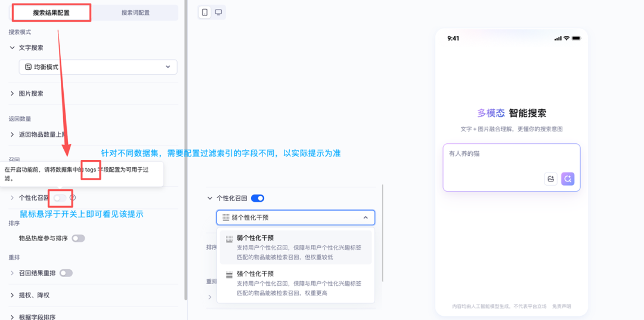This screenshot has width=644, height=320.
Task: Click the 提权、降权 label
Action: [34, 296]
